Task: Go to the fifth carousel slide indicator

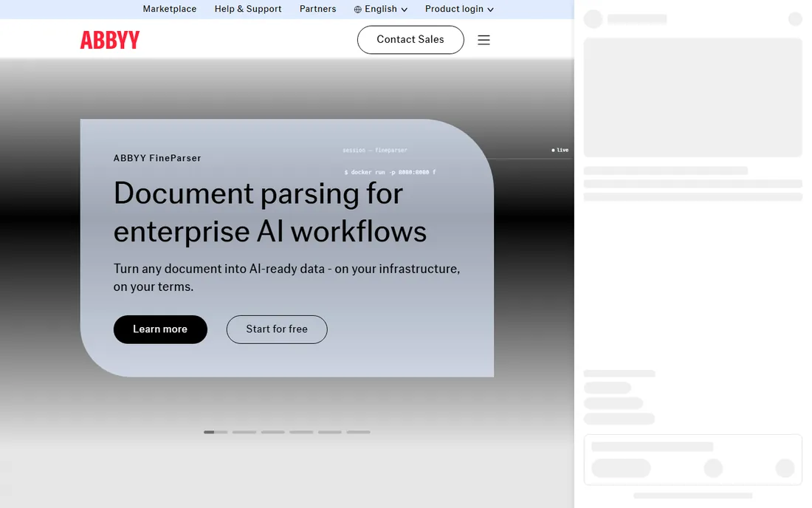Action: 330,432
